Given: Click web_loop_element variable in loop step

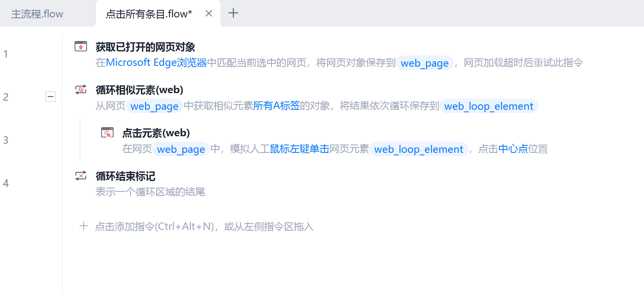Looking at the screenshot, I should (x=489, y=106).
